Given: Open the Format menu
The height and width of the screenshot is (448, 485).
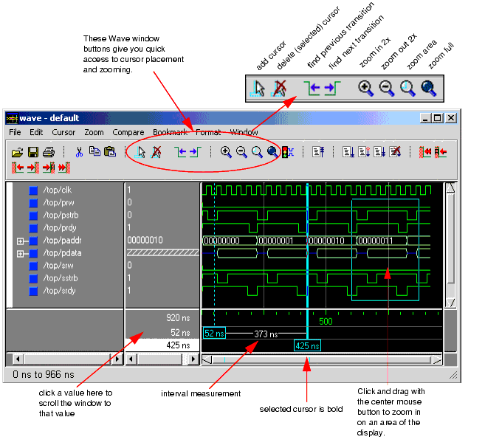Looking at the screenshot, I should (208, 133).
